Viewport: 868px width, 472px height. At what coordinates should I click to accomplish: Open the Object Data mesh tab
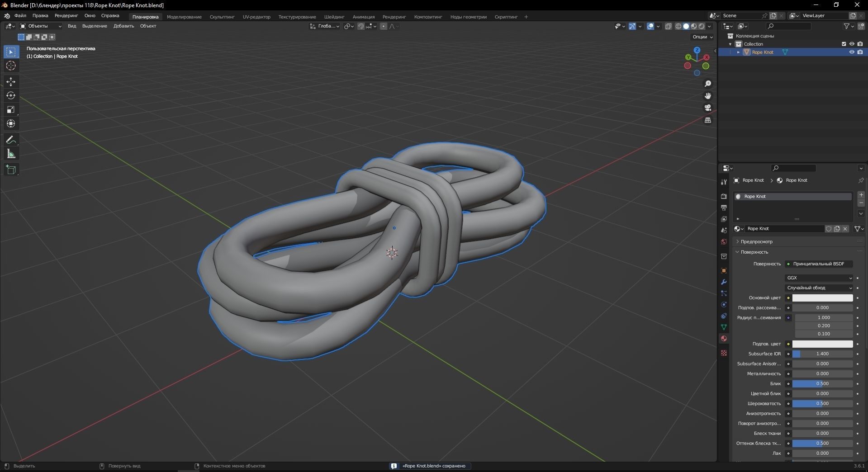point(724,327)
